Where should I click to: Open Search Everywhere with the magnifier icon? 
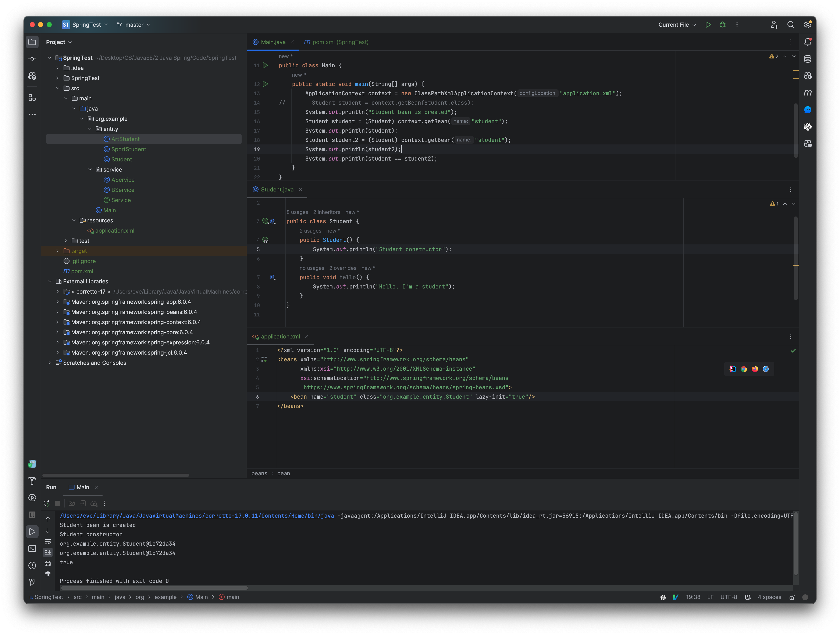(791, 25)
